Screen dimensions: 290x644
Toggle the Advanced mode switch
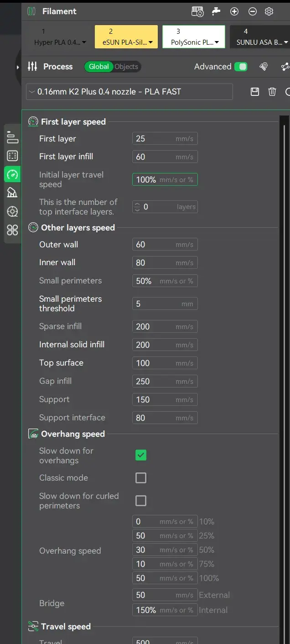pyautogui.click(x=241, y=67)
